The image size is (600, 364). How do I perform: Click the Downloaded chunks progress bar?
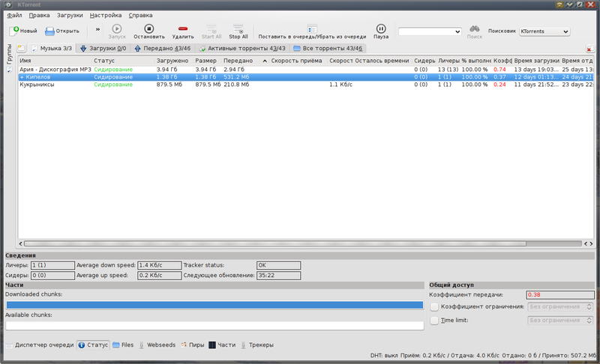(214, 305)
